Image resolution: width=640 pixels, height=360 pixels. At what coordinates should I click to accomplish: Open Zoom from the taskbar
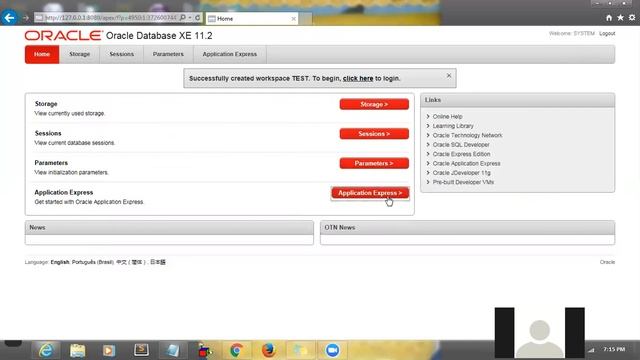(x=332, y=350)
